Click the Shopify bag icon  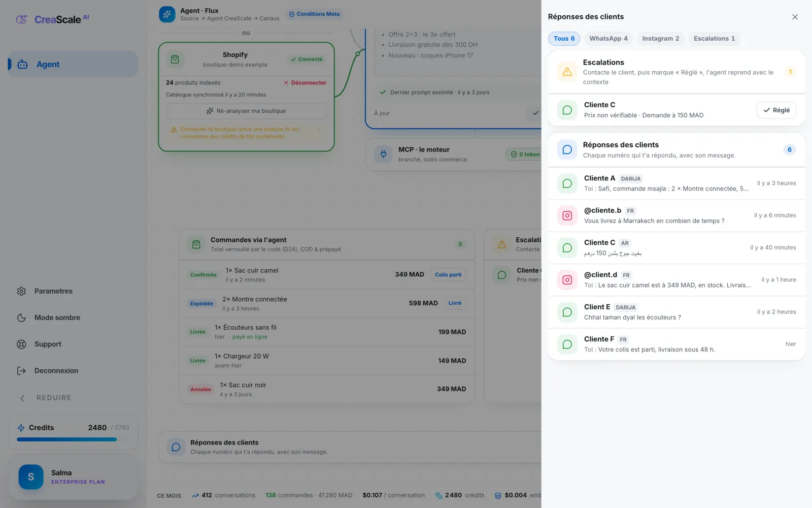[x=175, y=59]
